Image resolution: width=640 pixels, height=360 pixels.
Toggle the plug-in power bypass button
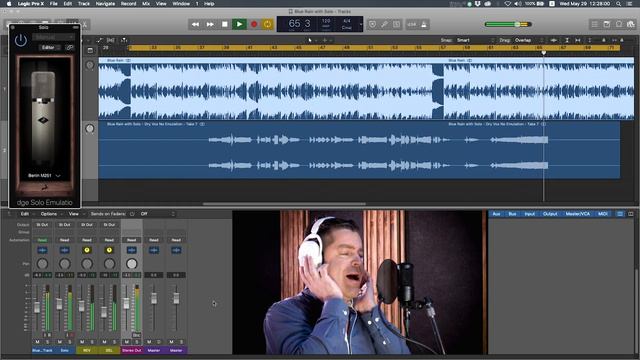[x=21, y=40]
